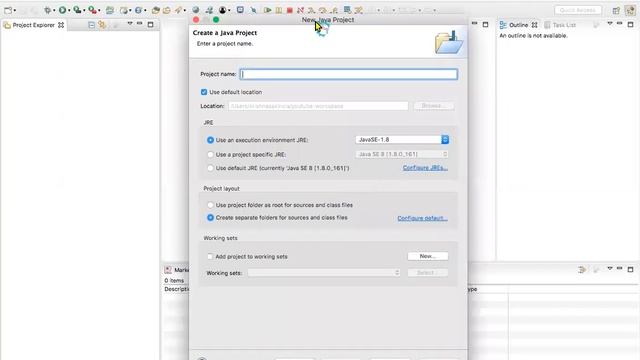Select the Outline tab
The image size is (640, 360).
tap(518, 25)
